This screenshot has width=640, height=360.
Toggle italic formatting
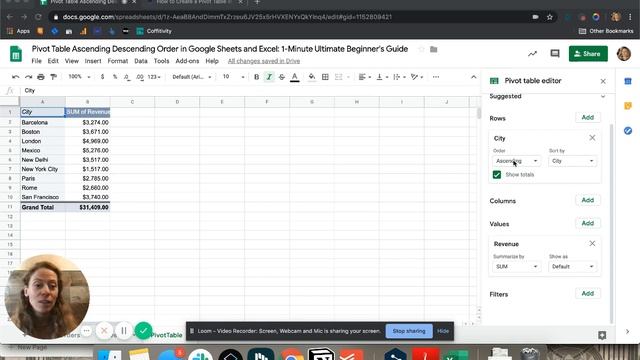pos(269,77)
